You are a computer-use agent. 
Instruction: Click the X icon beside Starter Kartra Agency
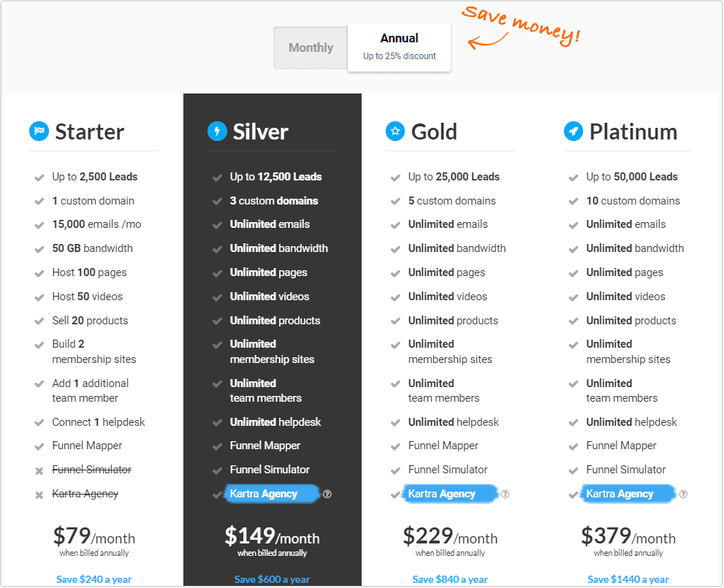[39, 495]
